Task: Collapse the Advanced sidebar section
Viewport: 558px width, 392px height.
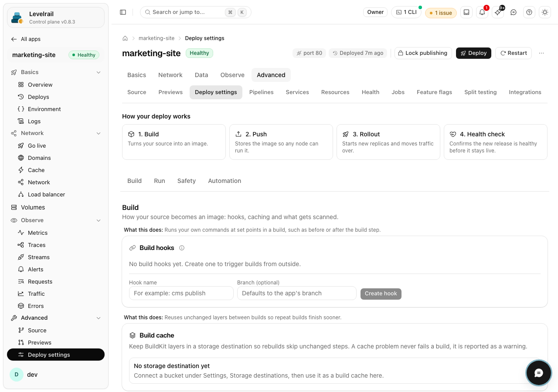Action: [x=56, y=318]
